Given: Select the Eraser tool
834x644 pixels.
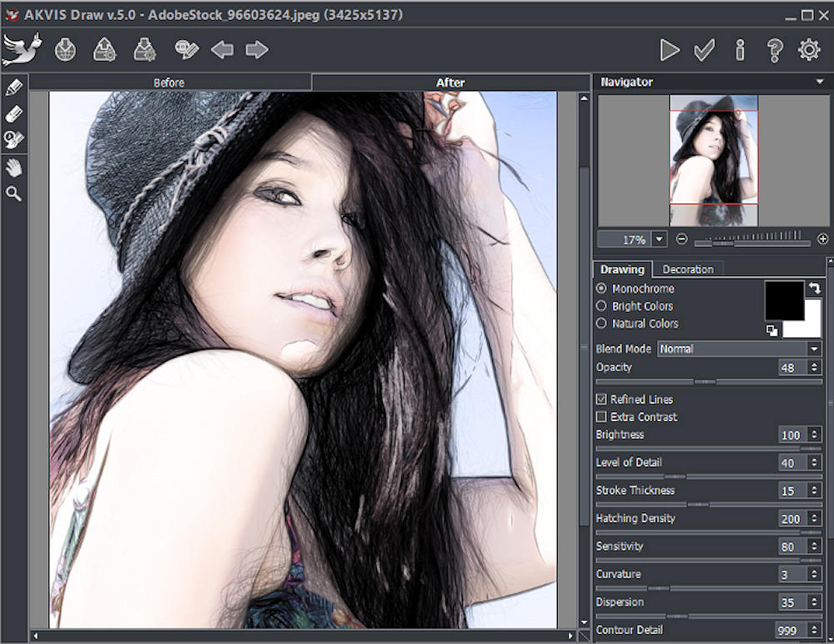Looking at the screenshot, I should pos(13,113).
